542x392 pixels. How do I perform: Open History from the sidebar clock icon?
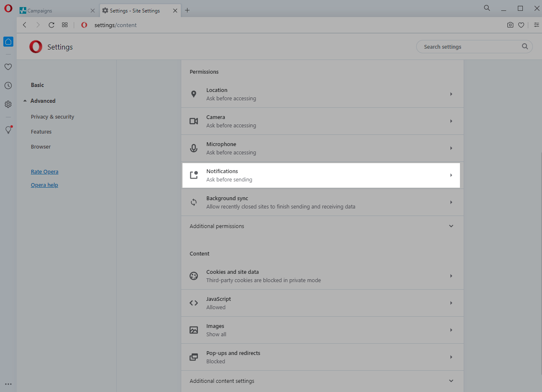coord(8,86)
